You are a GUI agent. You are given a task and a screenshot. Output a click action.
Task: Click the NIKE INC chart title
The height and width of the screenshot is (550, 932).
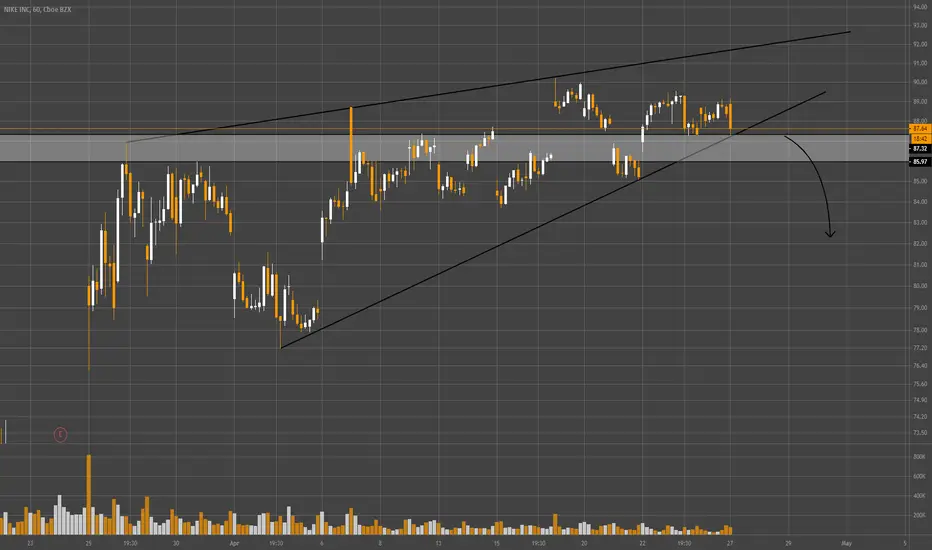pos(37,10)
